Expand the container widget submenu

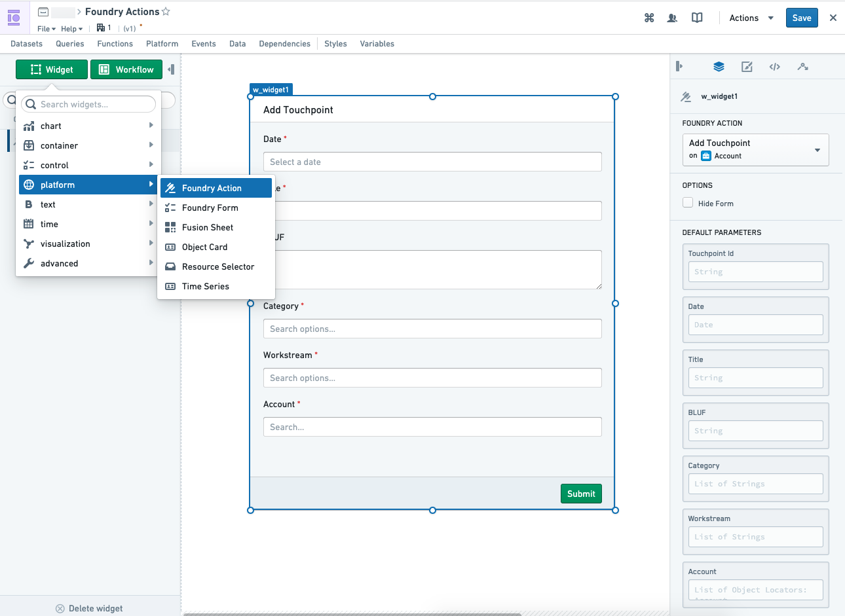[x=151, y=145]
